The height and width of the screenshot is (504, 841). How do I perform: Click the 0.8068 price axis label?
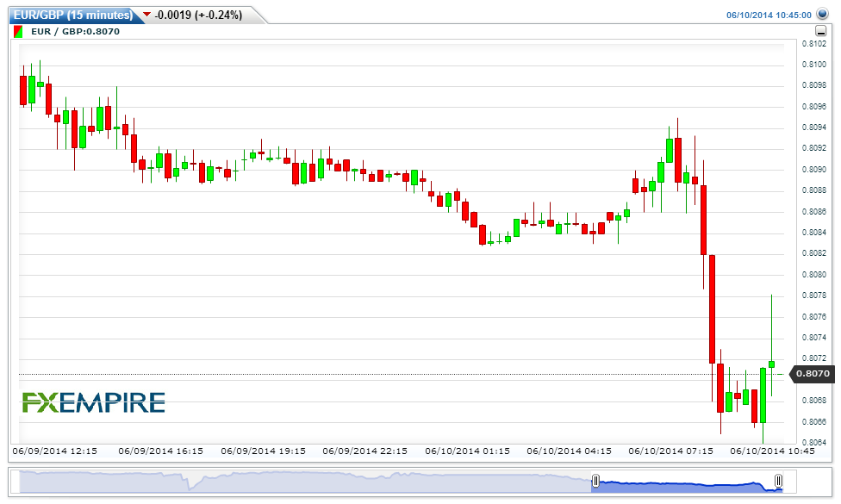point(813,401)
